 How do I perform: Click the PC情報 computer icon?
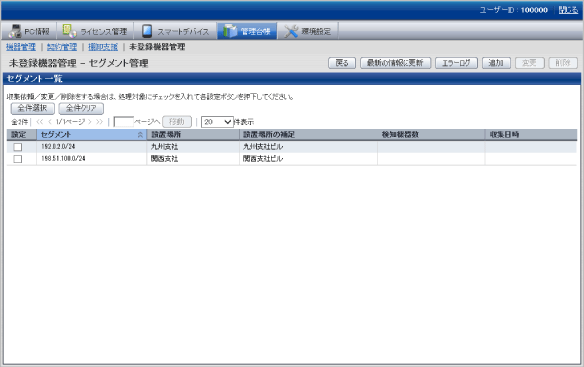click(15, 31)
